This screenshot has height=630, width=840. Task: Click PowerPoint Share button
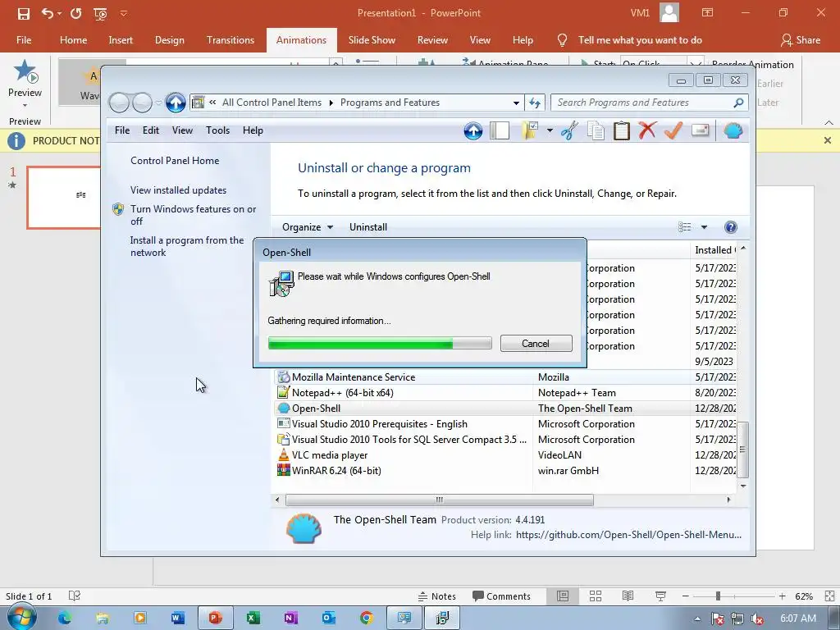(801, 40)
